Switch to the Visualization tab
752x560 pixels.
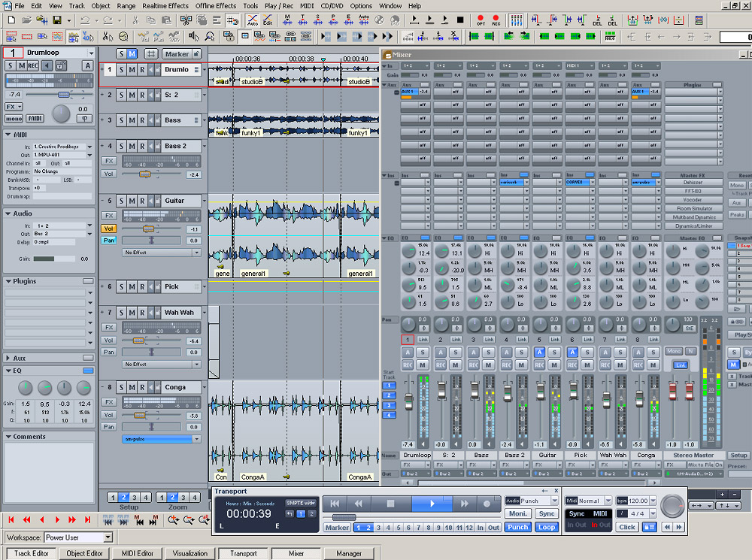(x=190, y=553)
